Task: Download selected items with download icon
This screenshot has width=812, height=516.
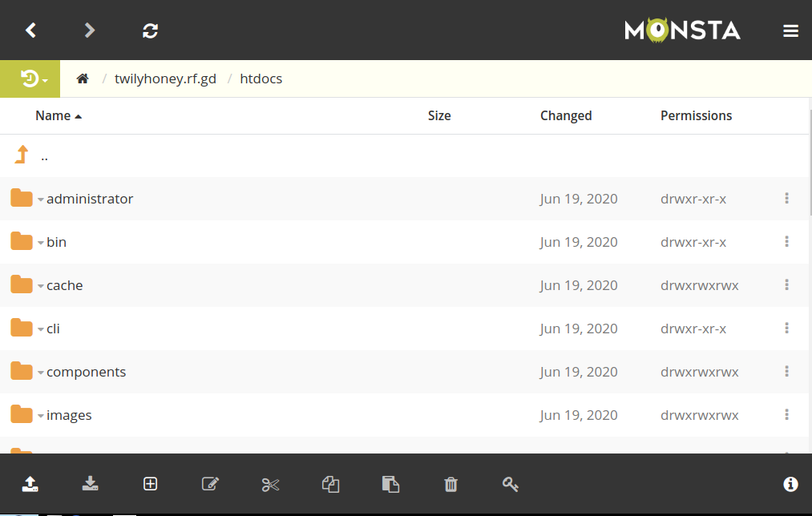Action: tap(90, 484)
